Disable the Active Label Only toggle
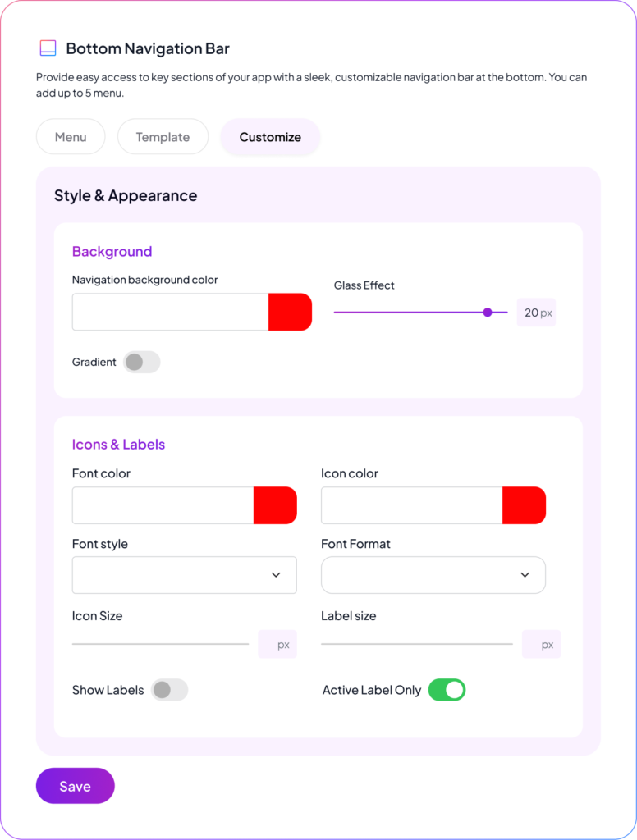Image resolution: width=637 pixels, height=840 pixels. point(447,690)
